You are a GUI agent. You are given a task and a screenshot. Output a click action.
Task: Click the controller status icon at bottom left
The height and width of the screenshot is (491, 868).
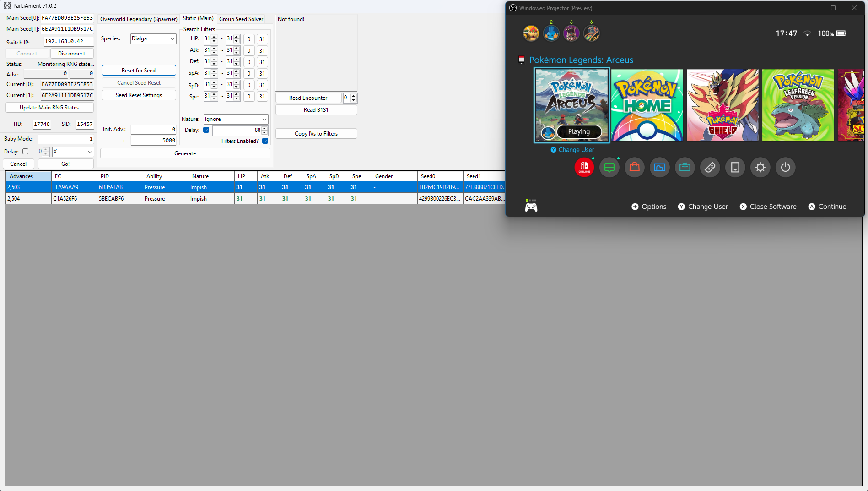(x=531, y=207)
